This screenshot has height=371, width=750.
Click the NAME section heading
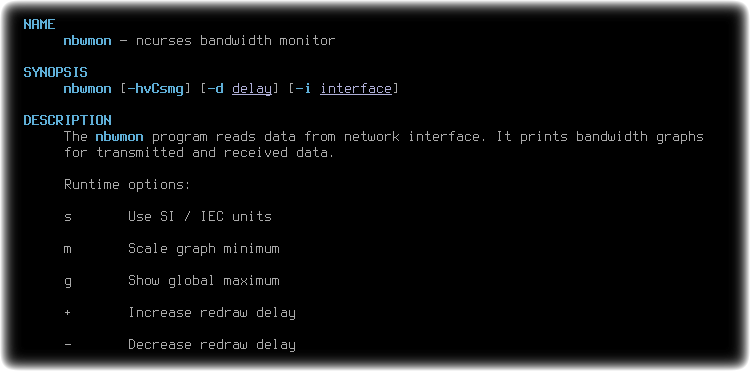click(x=40, y=24)
